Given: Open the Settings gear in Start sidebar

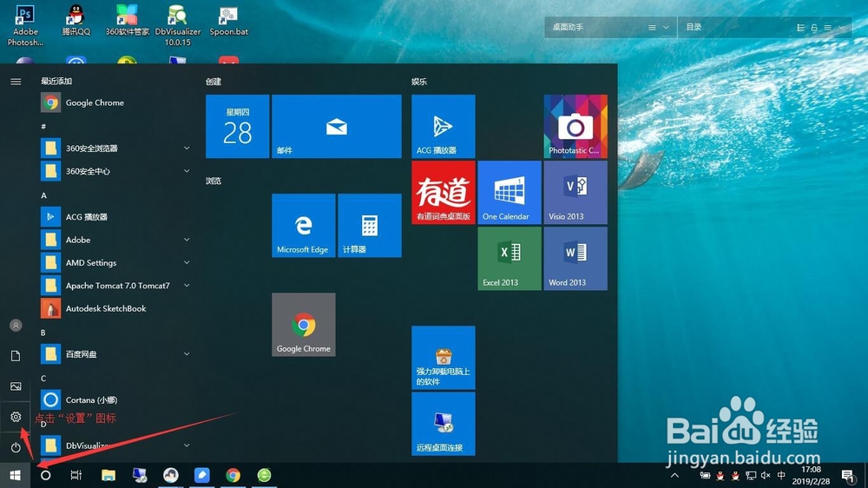Looking at the screenshot, I should (x=16, y=417).
